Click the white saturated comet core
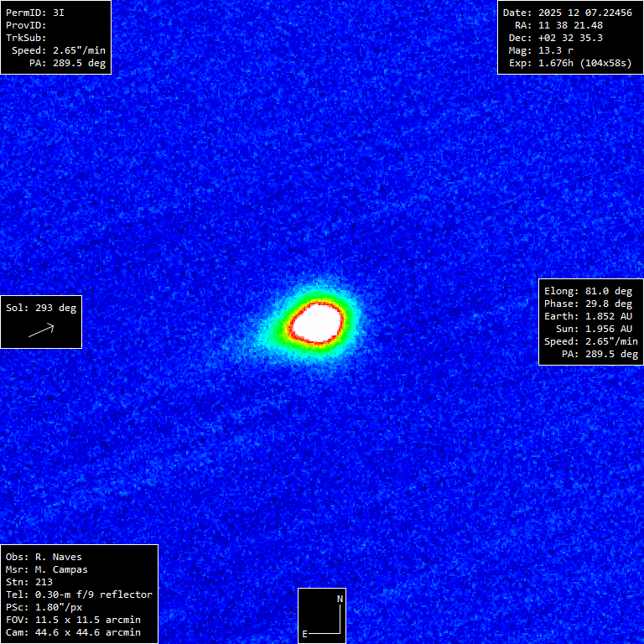The image size is (644, 644). [x=318, y=322]
